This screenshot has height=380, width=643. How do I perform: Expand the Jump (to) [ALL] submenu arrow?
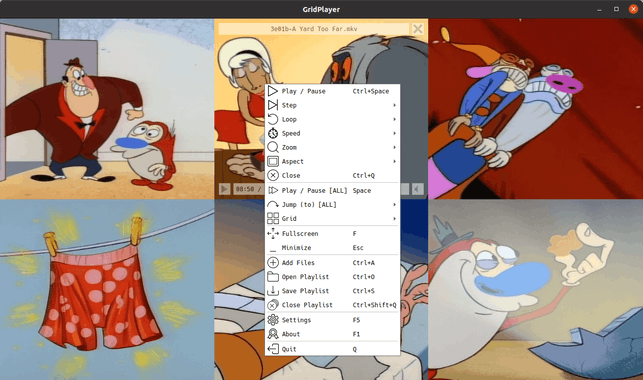[x=394, y=205]
